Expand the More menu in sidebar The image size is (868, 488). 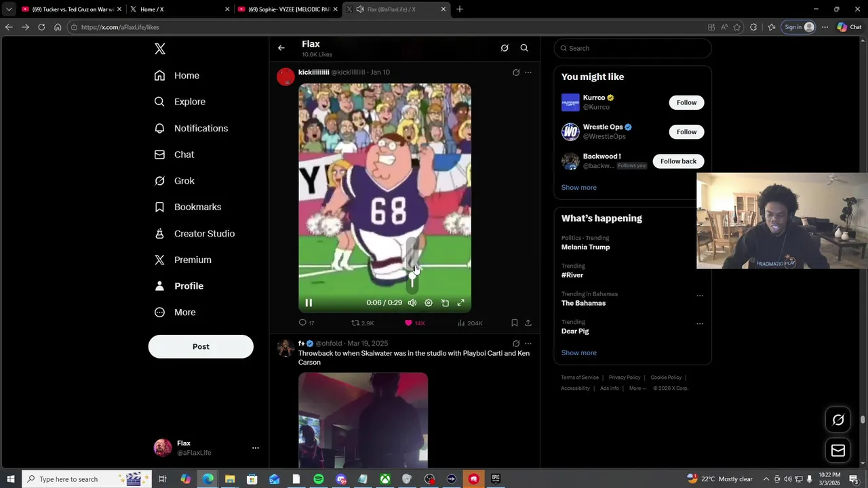(x=175, y=312)
